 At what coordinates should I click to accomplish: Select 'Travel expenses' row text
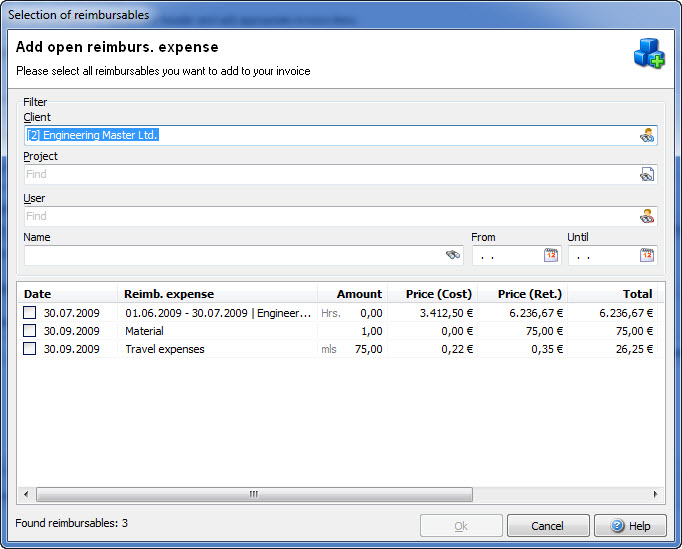point(165,349)
